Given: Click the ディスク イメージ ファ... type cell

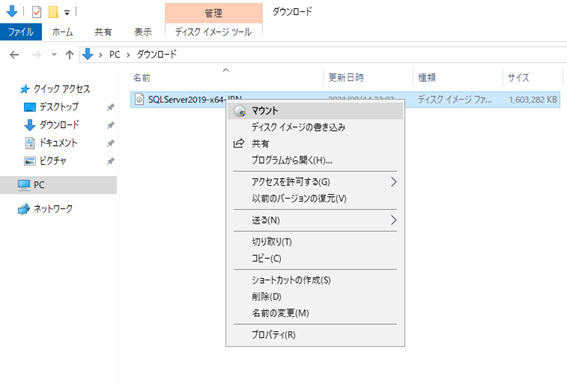Looking at the screenshot, I should (455, 99).
